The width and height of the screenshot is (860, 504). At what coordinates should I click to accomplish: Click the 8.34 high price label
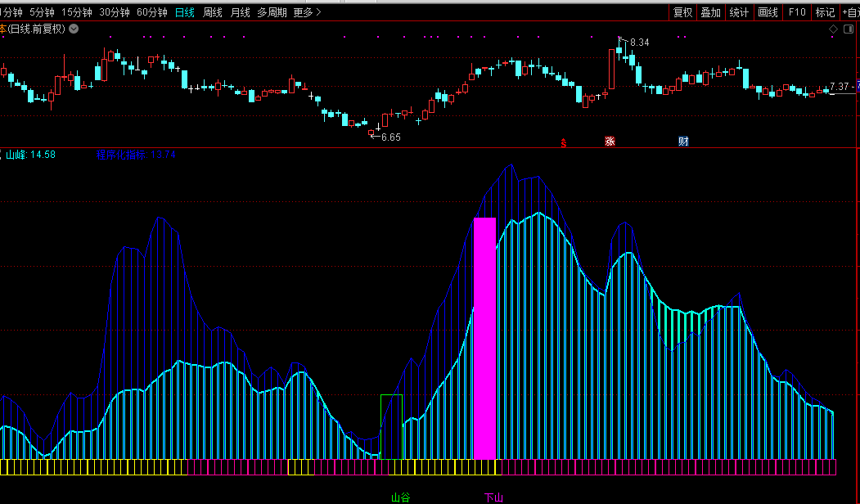[639, 42]
